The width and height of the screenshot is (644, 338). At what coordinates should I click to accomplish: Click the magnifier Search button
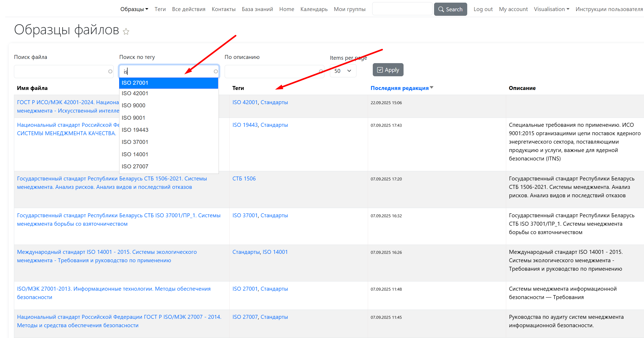(450, 9)
